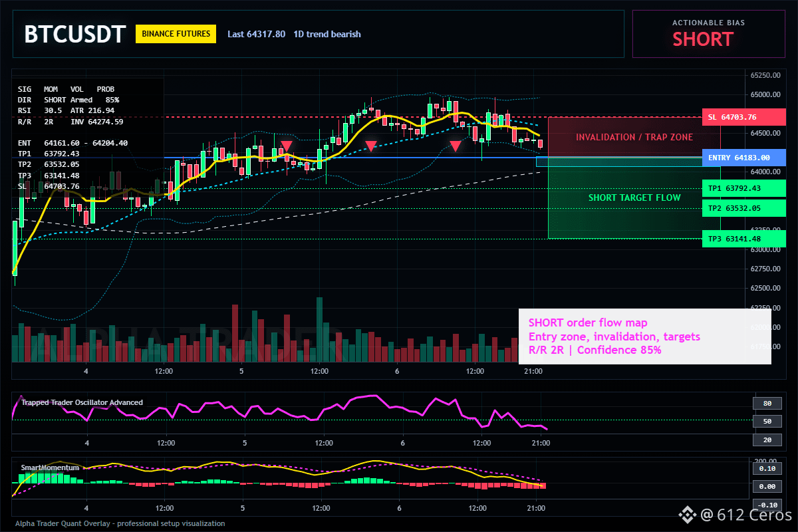The height and width of the screenshot is (532, 798).
Task: Click the SHORT TARGET FLOW text
Action: pyautogui.click(x=634, y=198)
